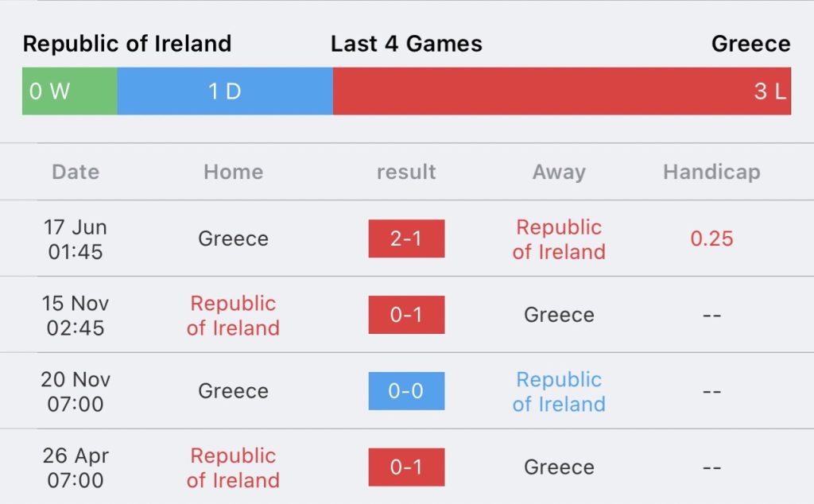Select Republic of Ireland home on 26 Apr

coord(233,467)
